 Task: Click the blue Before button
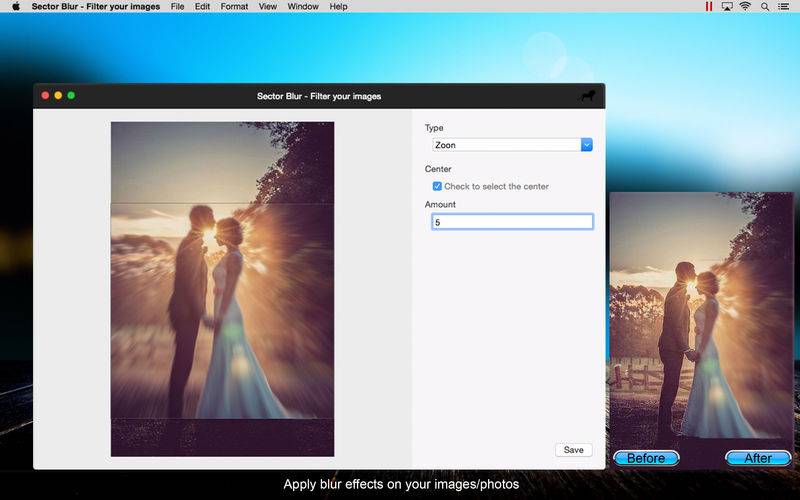(x=646, y=458)
